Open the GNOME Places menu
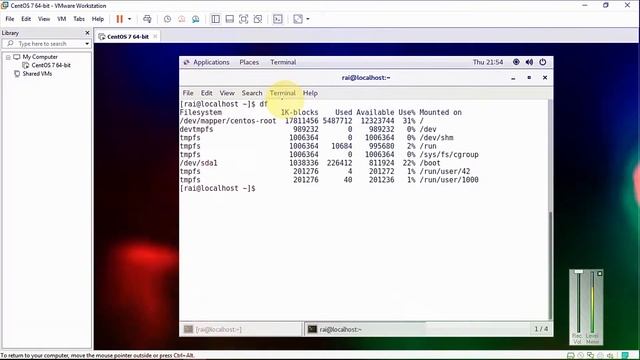640x360 pixels. (x=249, y=62)
